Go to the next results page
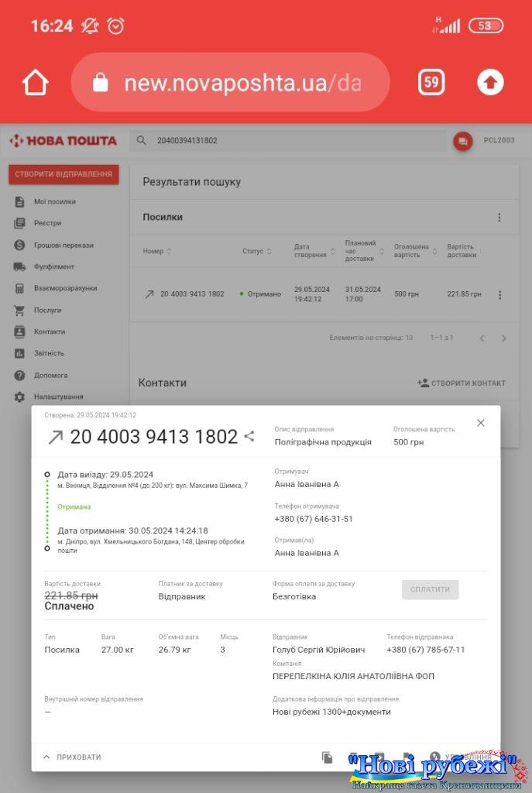The width and height of the screenshot is (532, 793). coord(503,338)
